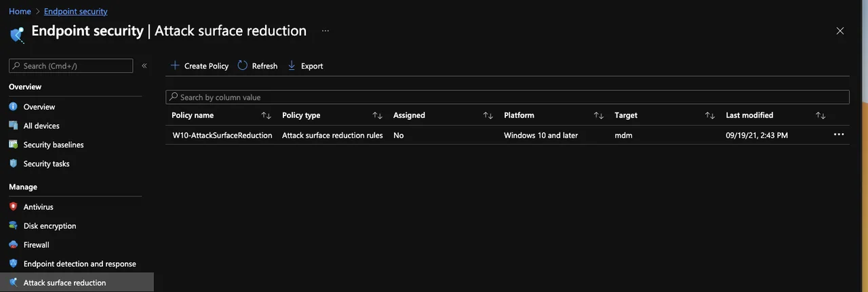Open Security tasks
The height and width of the screenshot is (292, 868).
(46, 164)
